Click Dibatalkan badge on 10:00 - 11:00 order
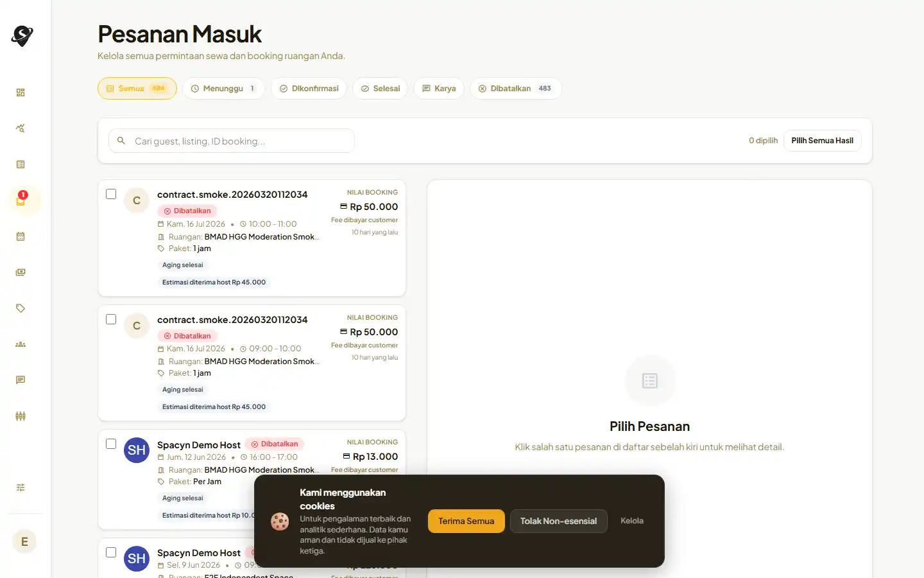 click(187, 211)
